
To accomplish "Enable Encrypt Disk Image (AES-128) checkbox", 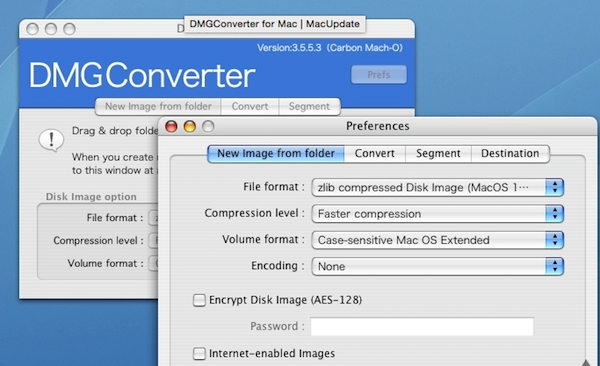I will (x=199, y=300).
